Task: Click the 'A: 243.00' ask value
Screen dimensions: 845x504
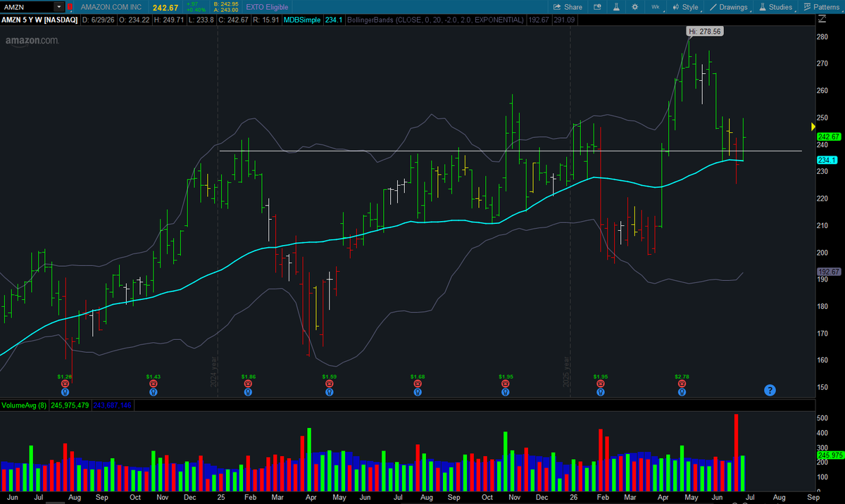Action: pos(226,10)
